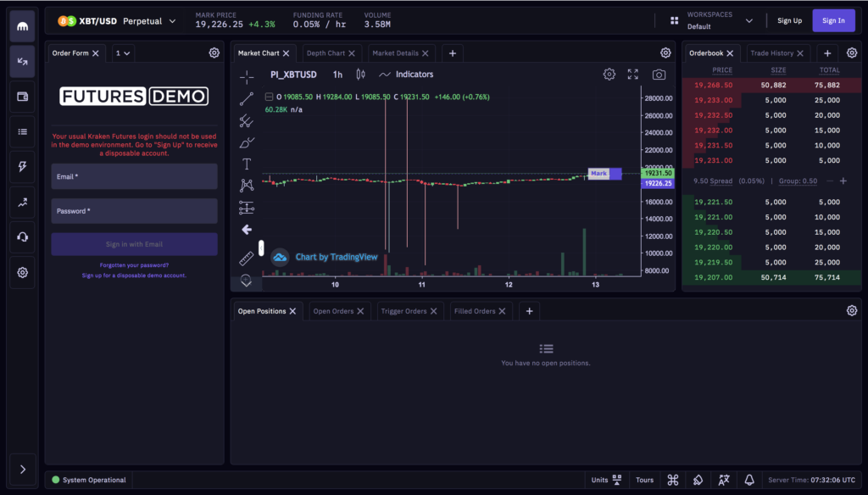The width and height of the screenshot is (868, 495).
Task: Select the 19,268.50 ask row in orderbook
Action: click(x=771, y=86)
